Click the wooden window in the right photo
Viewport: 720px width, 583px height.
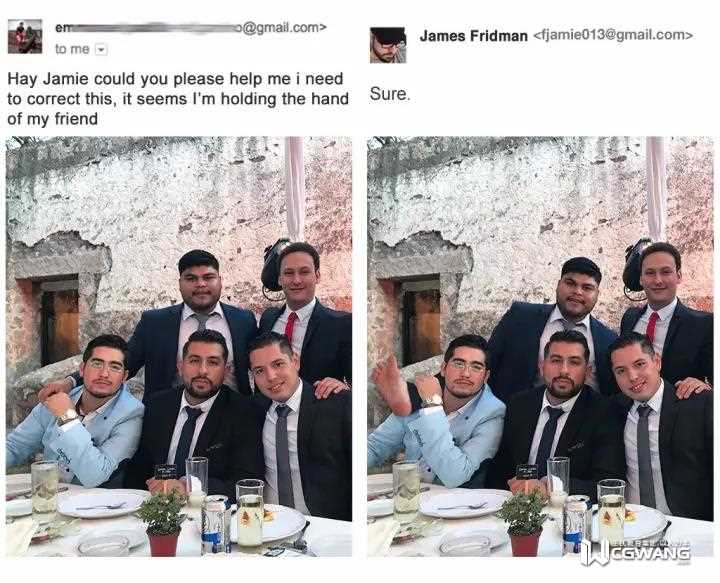point(422,325)
